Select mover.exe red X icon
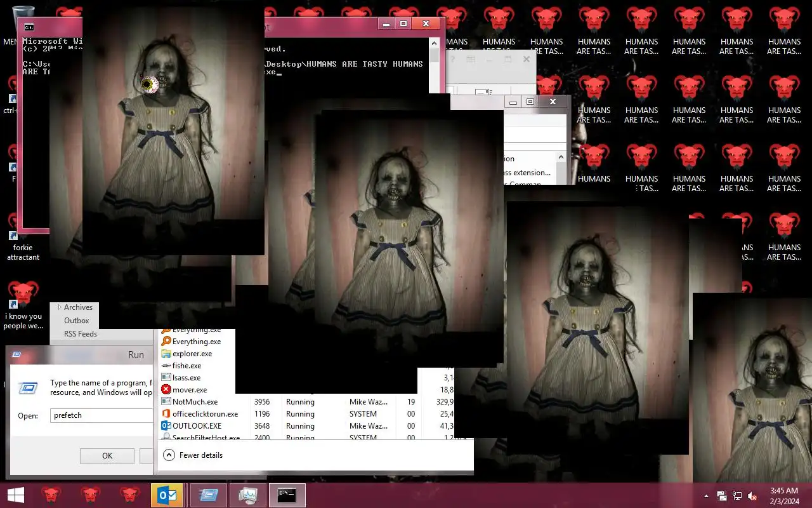The image size is (812, 508). point(166,390)
